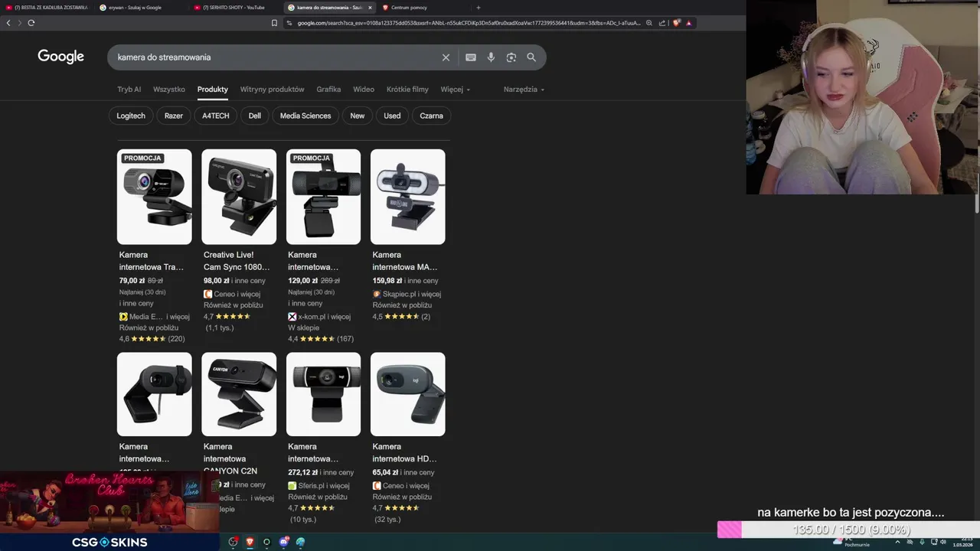Open 'Creative Live! Cam Sync 1080...' title link

coord(237,261)
